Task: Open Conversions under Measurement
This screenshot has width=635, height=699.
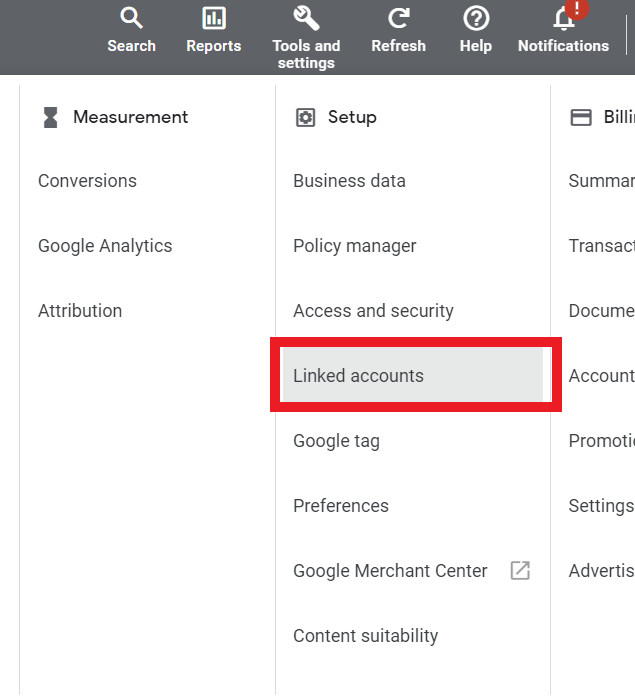Action: [87, 181]
